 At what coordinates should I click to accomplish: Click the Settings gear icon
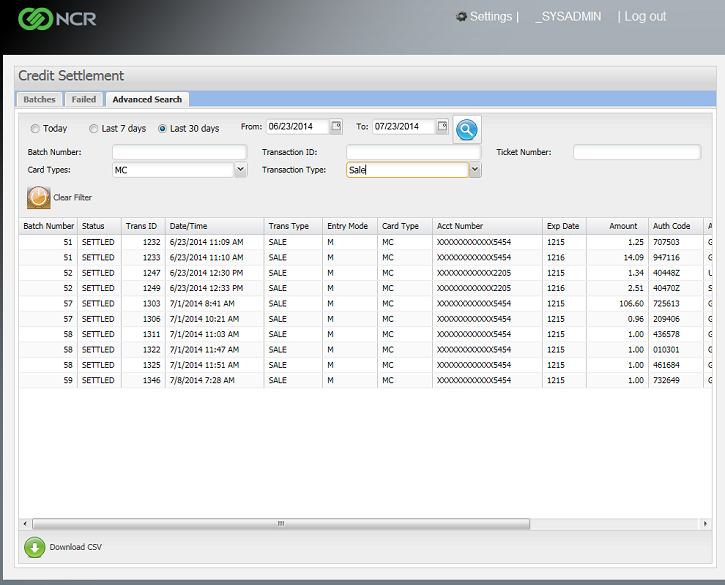pos(461,17)
